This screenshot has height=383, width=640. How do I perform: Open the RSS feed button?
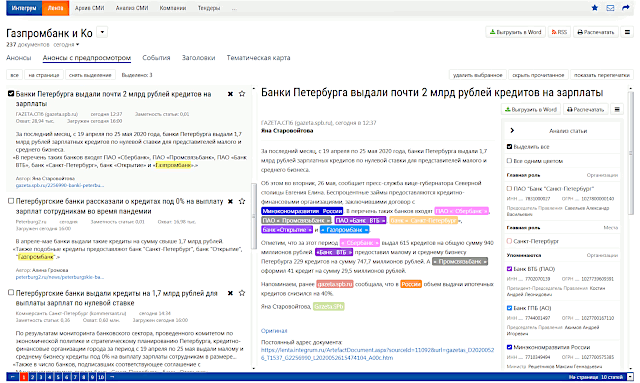[559, 32]
